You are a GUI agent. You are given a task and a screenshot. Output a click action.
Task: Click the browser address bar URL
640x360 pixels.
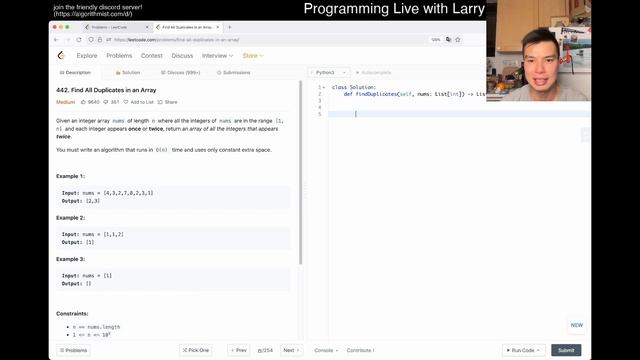[x=177, y=40]
